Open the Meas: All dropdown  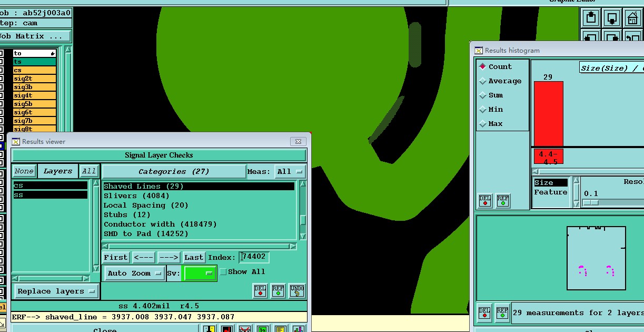290,171
